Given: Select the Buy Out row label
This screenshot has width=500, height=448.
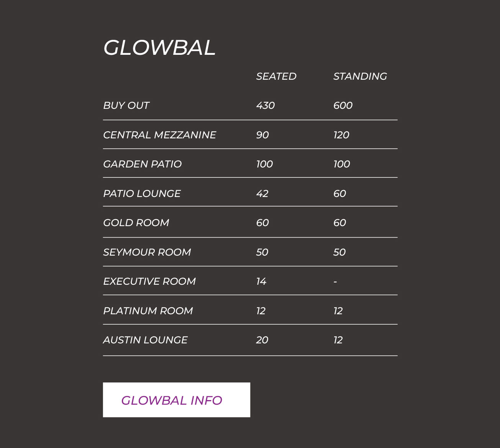Looking at the screenshot, I should [x=126, y=105].
